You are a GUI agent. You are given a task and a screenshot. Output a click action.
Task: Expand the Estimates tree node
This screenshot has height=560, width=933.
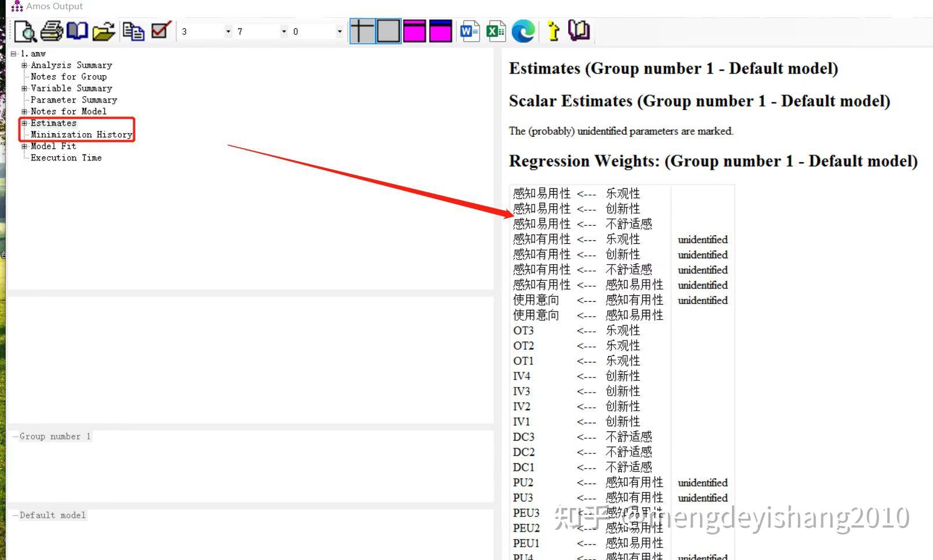[24, 123]
